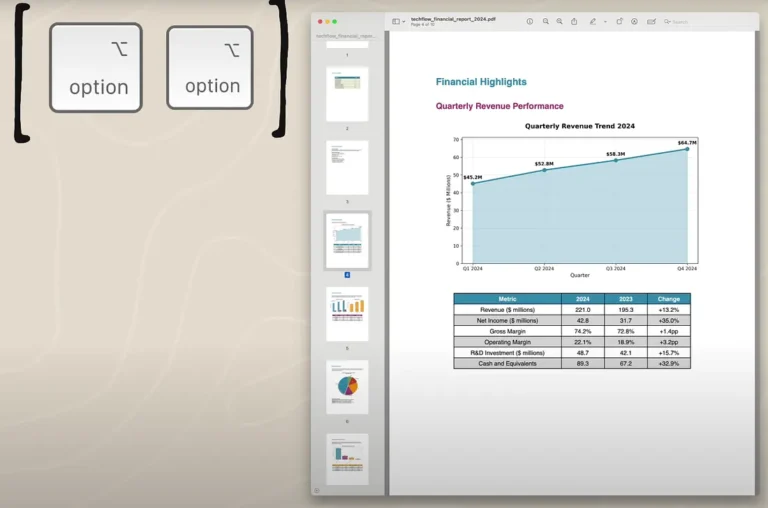
Task: Click the Gross Margin row label
Action: point(507,331)
